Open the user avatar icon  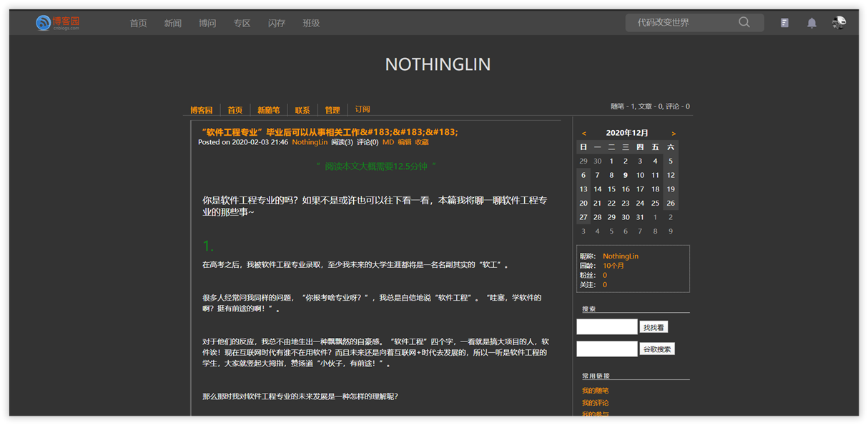point(839,23)
